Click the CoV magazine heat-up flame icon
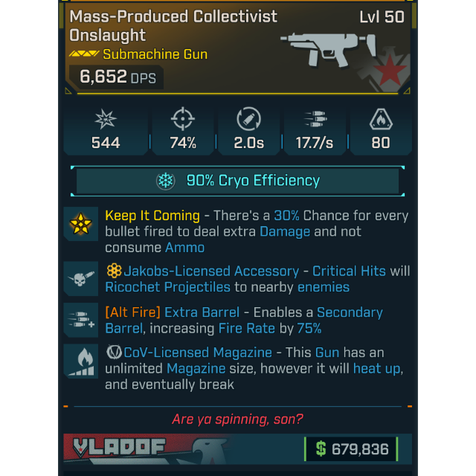 [x=81, y=361]
